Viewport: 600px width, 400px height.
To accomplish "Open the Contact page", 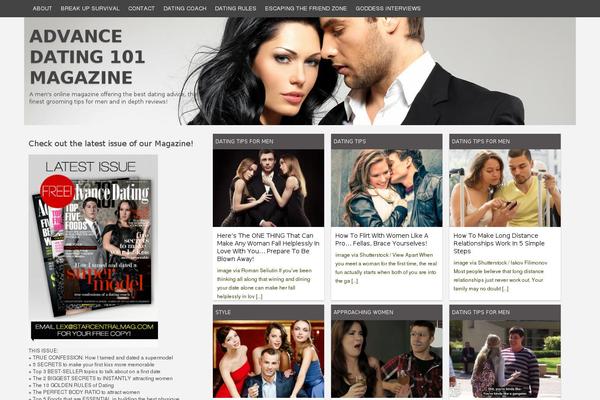I will point(141,8).
